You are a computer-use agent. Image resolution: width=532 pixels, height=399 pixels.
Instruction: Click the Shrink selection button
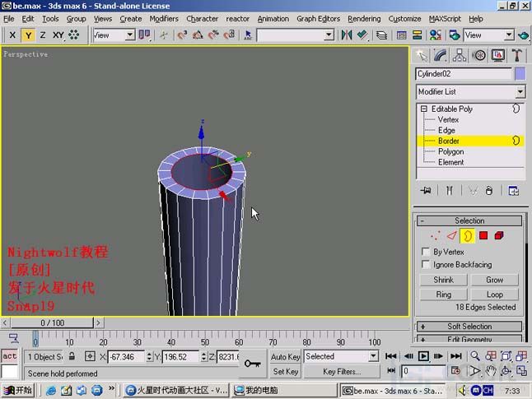tap(443, 280)
